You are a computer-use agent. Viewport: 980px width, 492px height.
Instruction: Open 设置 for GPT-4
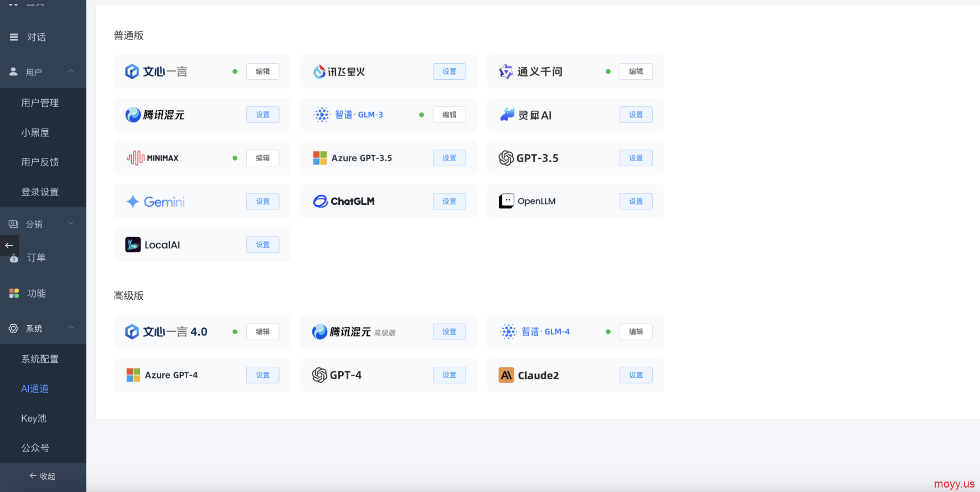point(449,375)
